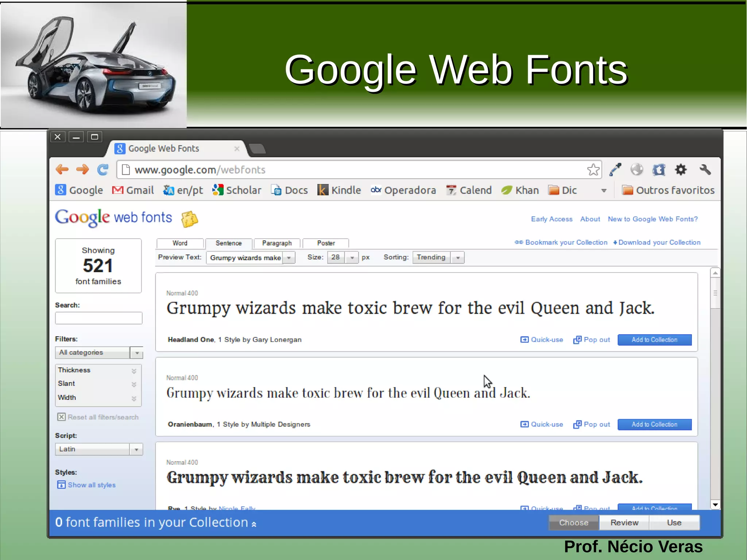Open the Outros favoritos folder
Image resolution: width=747 pixels, height=560 pixels.
coord(668,190)
